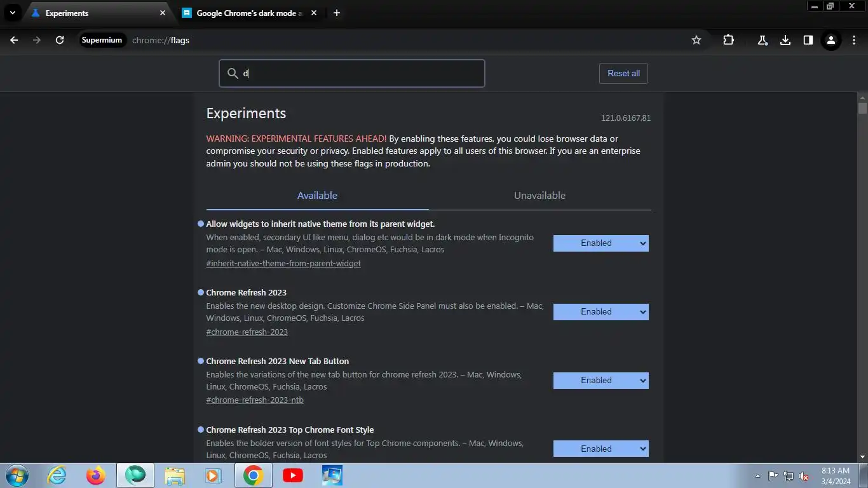Click the Search flags input field
This screenshot has height=488, width=868.
point(352,73)
